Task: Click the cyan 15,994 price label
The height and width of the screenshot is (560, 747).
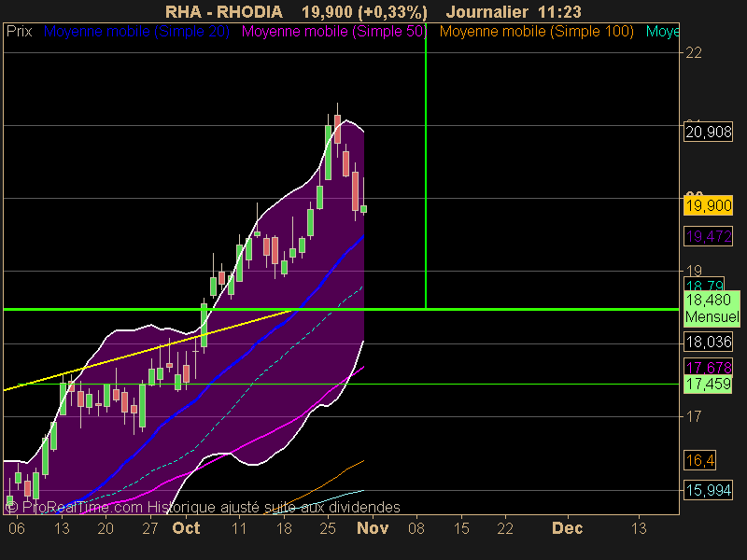Action: pos(708,490)
